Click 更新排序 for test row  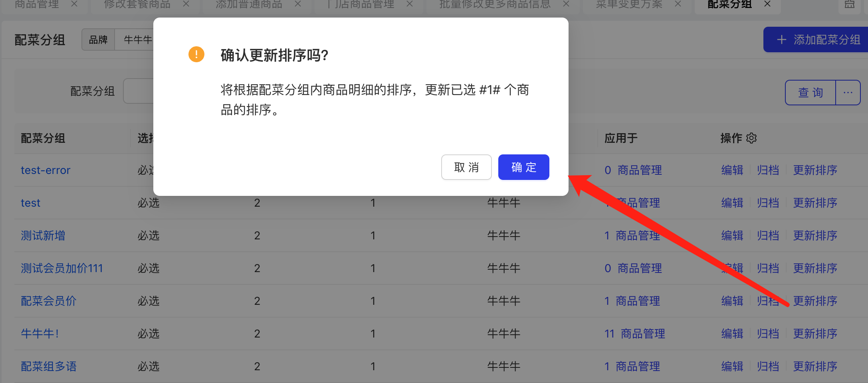[815, 203]
